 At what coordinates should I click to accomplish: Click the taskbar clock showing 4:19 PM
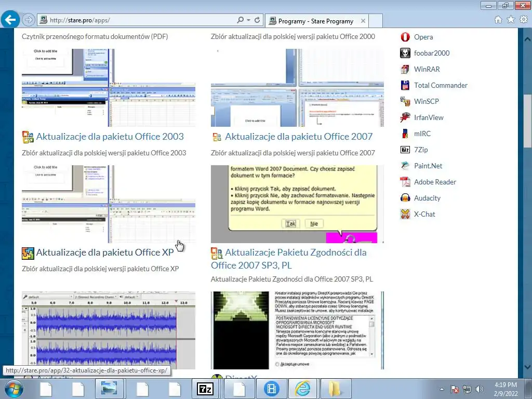coord(506,389)
